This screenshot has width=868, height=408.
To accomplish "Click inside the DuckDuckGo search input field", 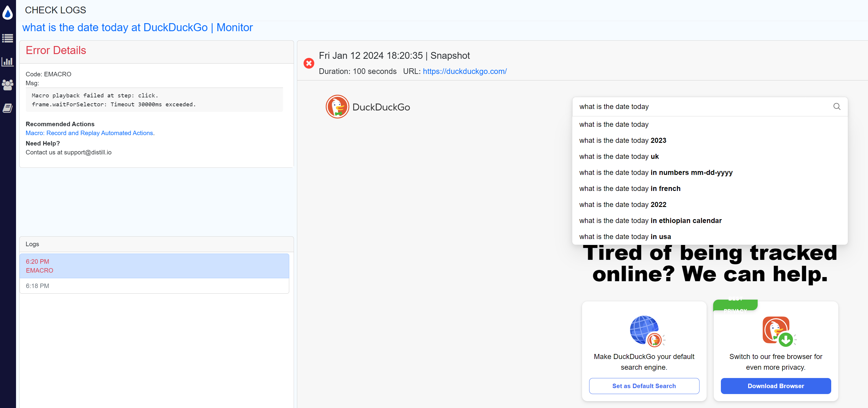I will pyautogui.click(x=674, y=107).
